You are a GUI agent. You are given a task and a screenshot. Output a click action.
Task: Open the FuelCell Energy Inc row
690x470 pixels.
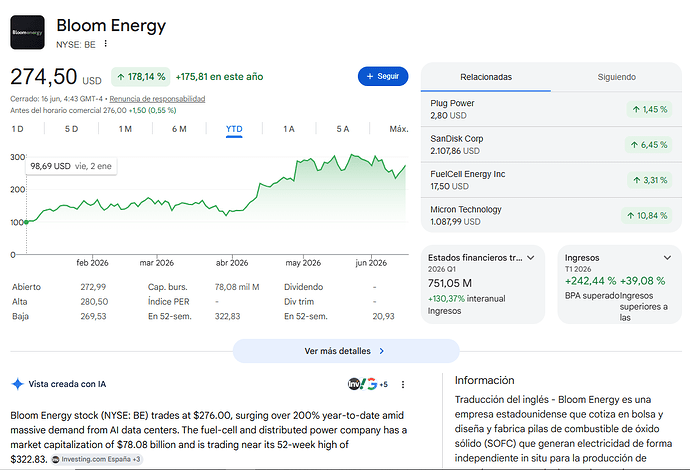click(x=551, y=180)
